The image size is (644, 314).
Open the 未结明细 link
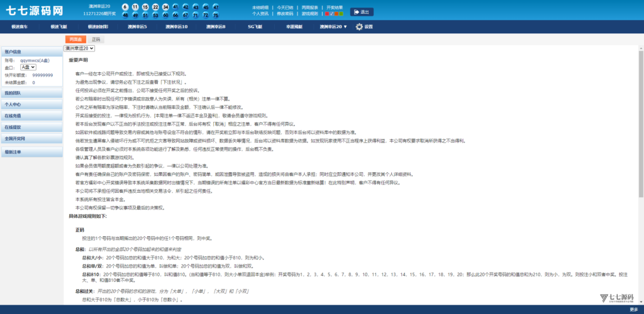pos(260,8)
